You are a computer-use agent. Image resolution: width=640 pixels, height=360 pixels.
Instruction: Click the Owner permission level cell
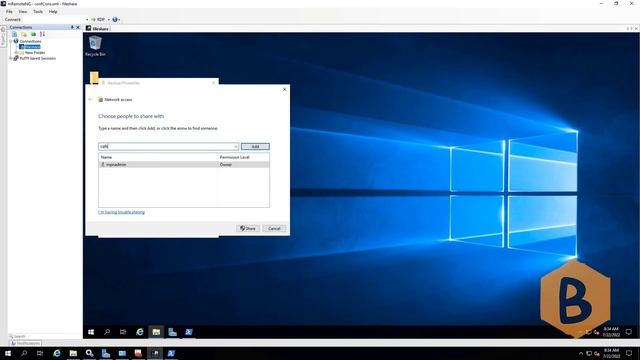tap(226, 164)
